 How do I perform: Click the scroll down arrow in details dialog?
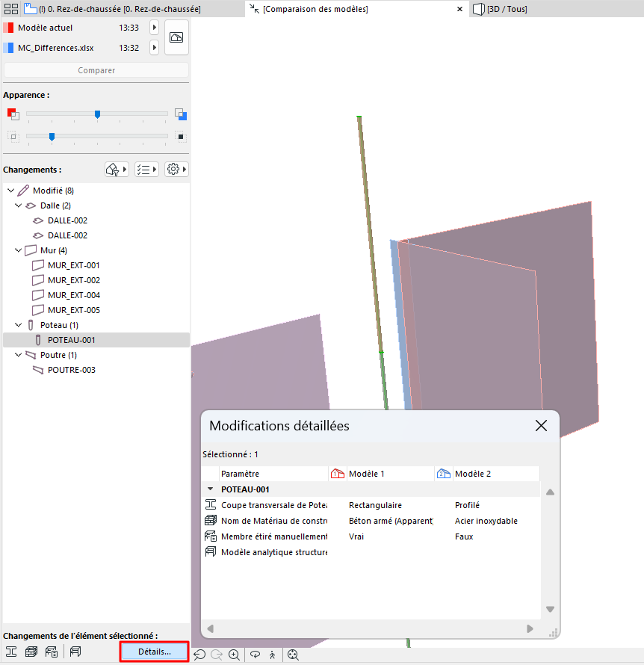tap(551, 609)
